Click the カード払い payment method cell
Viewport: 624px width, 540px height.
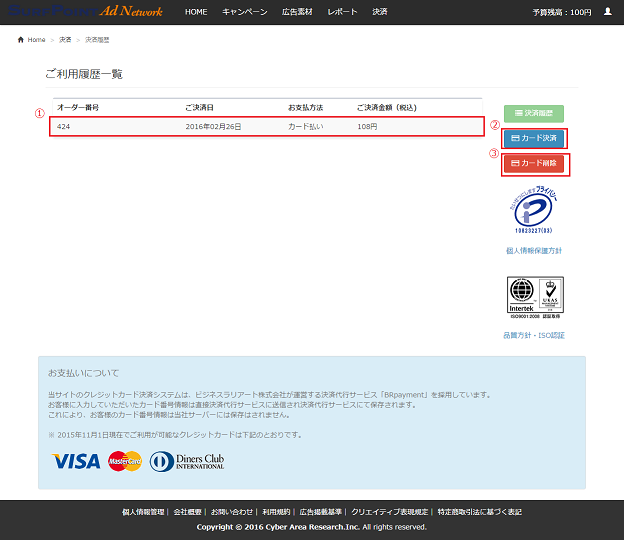[x=306, y=127]
